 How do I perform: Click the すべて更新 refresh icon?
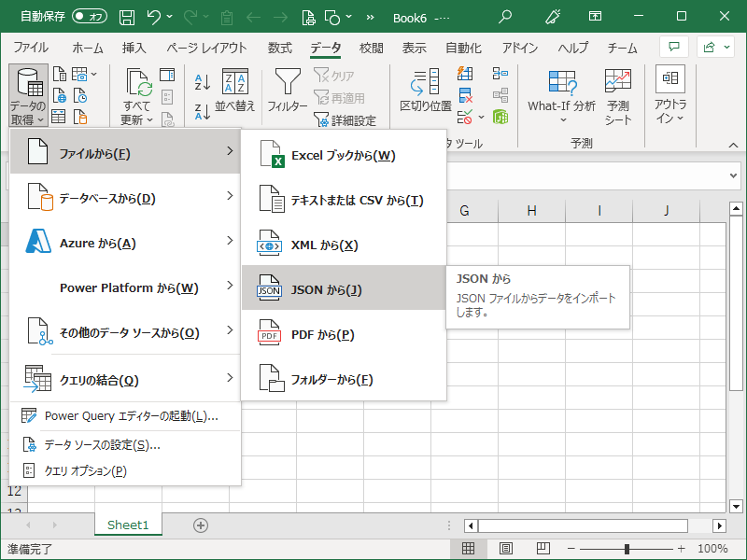point(138,81)
